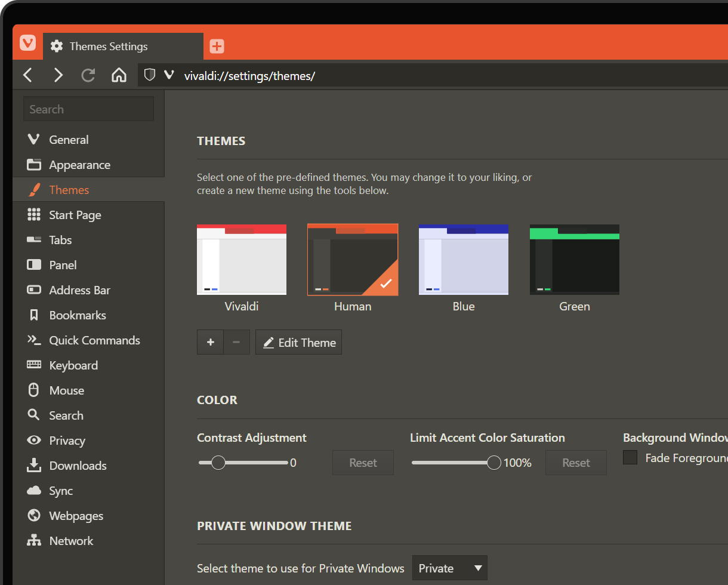Click the shield tracker-blocking icon

pyautogui.click(x=149, y=75)
